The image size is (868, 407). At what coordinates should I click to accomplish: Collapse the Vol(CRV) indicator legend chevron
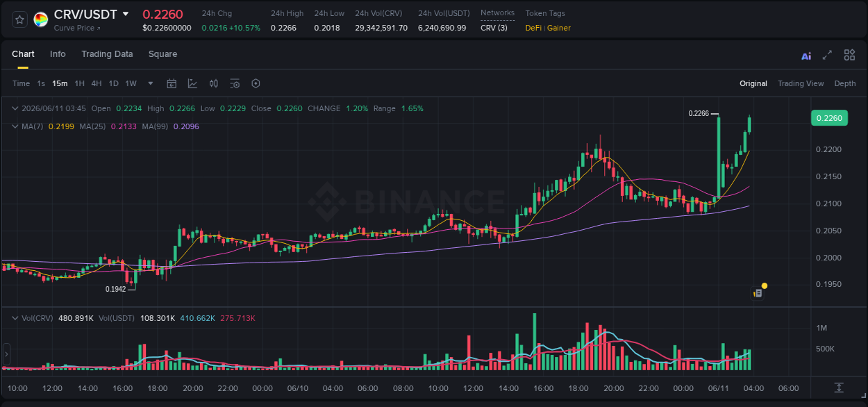[x=15, y=318]
